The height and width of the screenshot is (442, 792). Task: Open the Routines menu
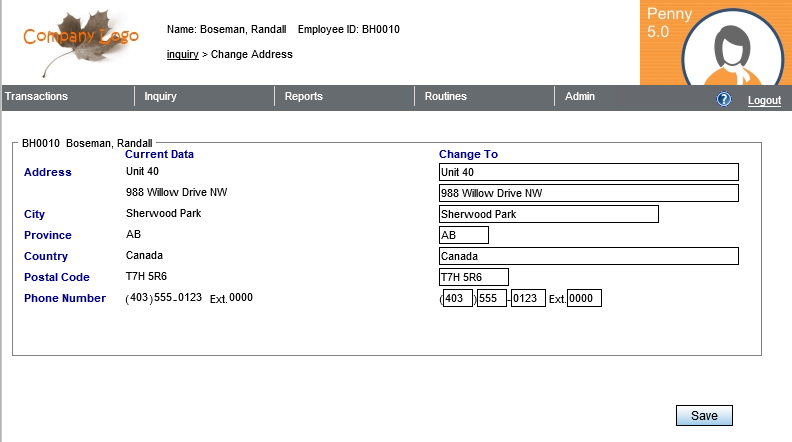pyautogui.click(x=445, y=97)
